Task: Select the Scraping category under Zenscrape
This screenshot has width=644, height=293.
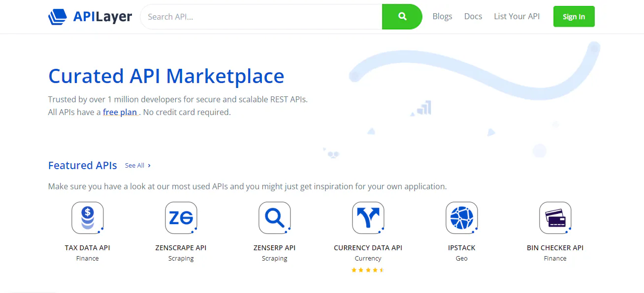Action: click(181, 258)
